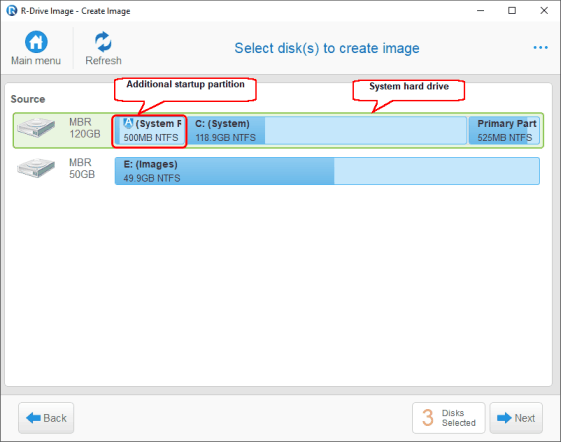Click the 3 Disks Selected indicator
The width and height of the screenshot is (561, 442).
(x=449, y=418)
